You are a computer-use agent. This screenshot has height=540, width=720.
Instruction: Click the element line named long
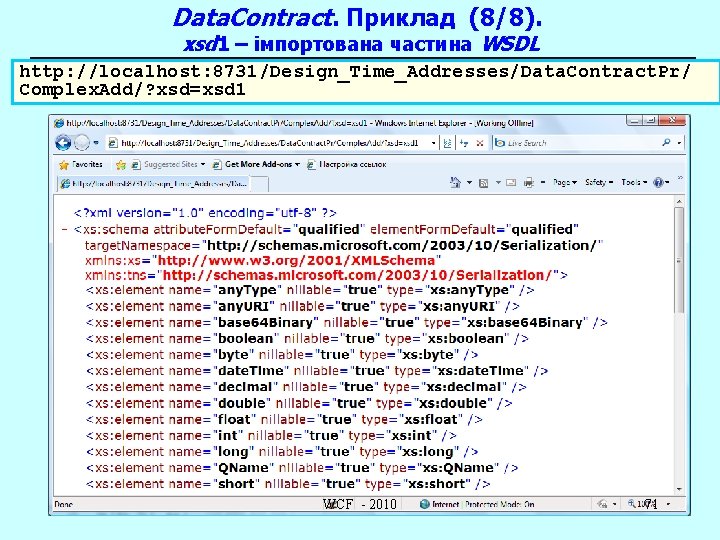tap(282, 452)
